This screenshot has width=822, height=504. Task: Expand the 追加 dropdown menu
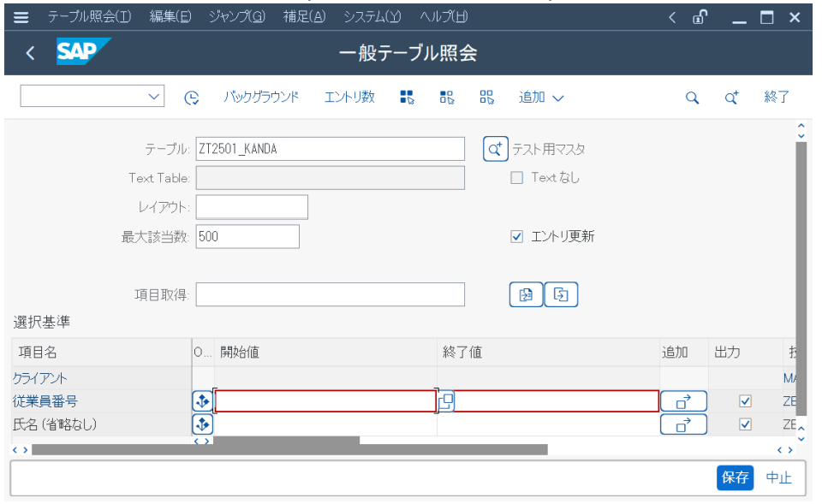click(541, 98)
